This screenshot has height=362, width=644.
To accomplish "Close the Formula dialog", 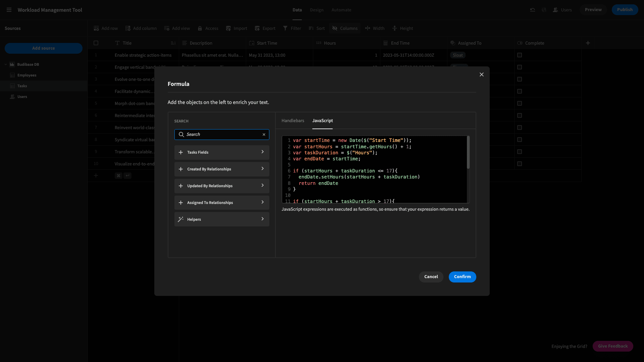I will coord(482,74).
